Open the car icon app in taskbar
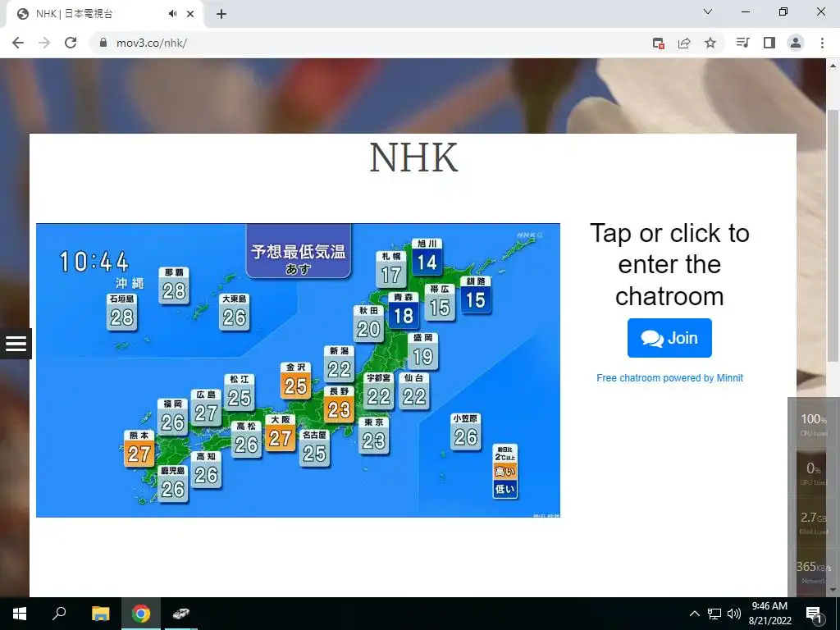Viewport: 840px width, 630px height. click(x=181, y=614)
